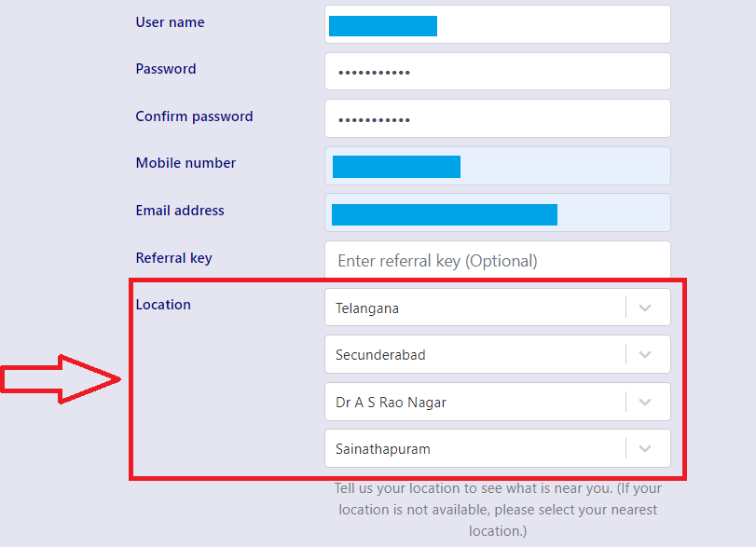Click the User name label
This screenshot has height=547, width=756.
(x=170, y=22)
